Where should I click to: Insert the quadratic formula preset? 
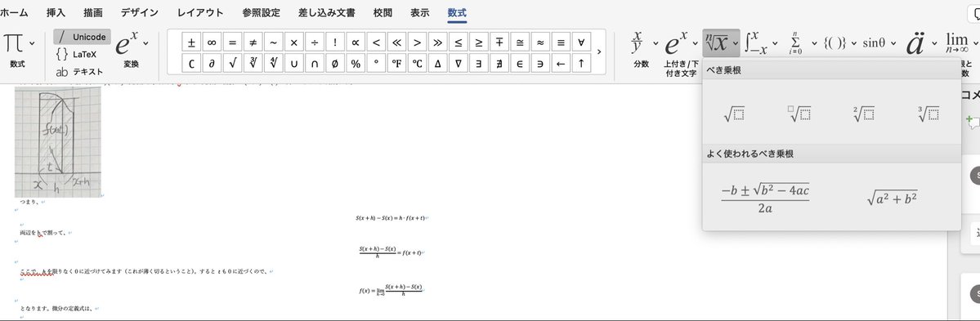765,198
